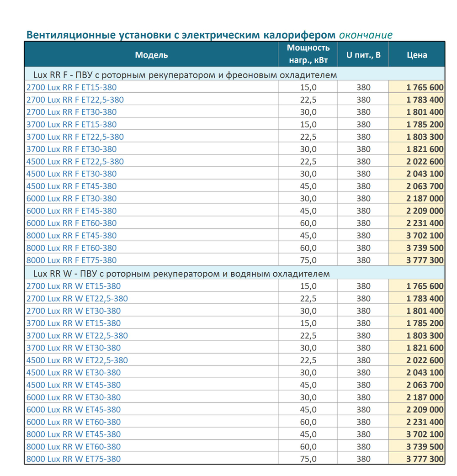Select the price cell 3 777 300 in the last row

(417, 459)
